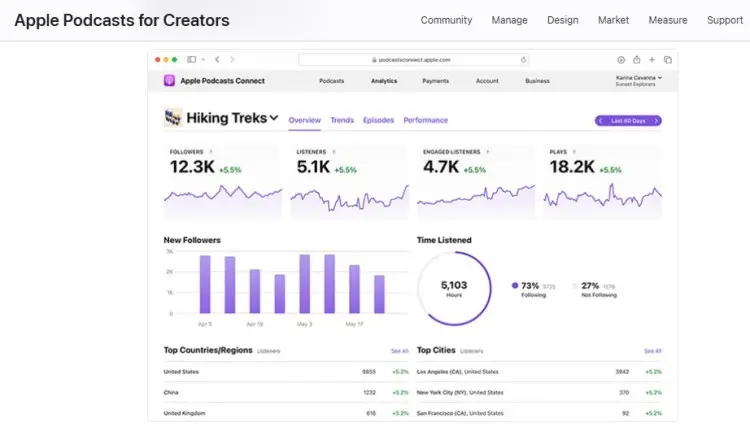The height and width of the screenshot is (444, 750).
Task: Open the Karina Cavanna account dropdown
Action: tap(639, 80)
